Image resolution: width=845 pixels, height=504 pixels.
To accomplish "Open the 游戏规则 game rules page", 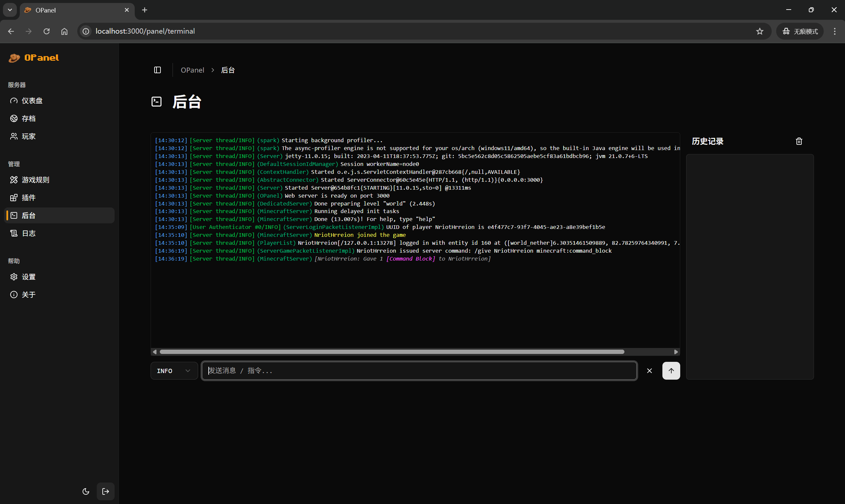I will [x=35, y=180].
